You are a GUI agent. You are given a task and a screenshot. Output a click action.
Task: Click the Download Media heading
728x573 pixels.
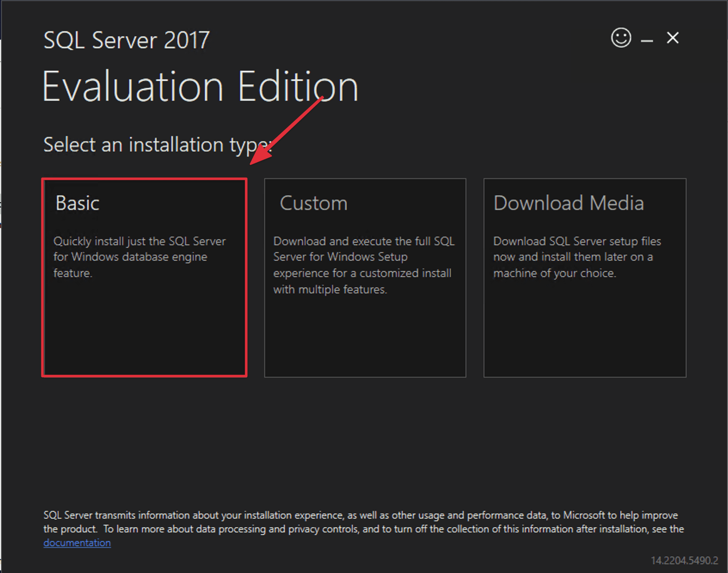[x=568, y=203]
